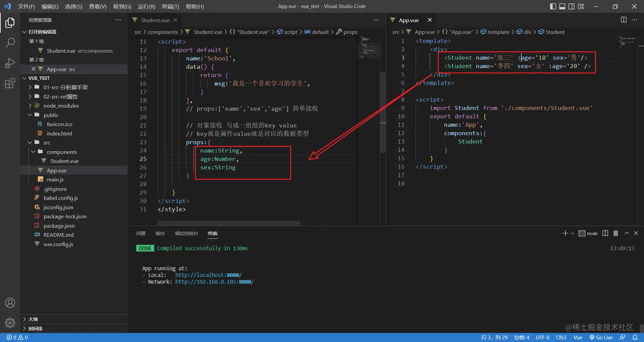644x342 pixels.
Task: Close App.vue in open editors list
Action: pyautogui.click(x=33, y=69)
